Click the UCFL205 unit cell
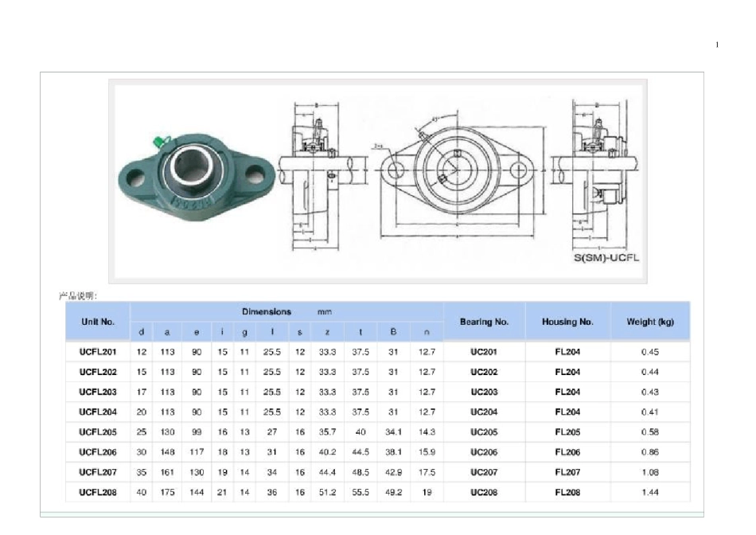Image resolution: width=756 pixels, height=535 pixels. point(98,432)
